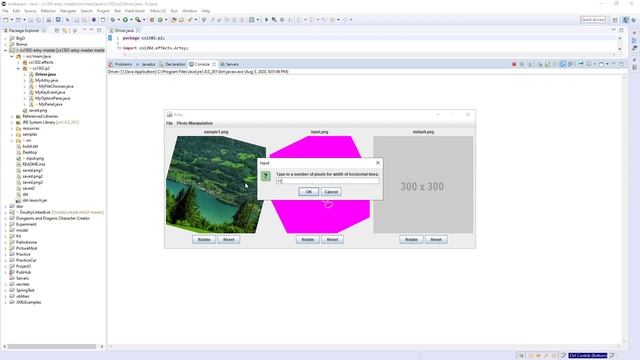
Task: Click the Run Last Tool external tools icon
Action: (x=138, y=20)
